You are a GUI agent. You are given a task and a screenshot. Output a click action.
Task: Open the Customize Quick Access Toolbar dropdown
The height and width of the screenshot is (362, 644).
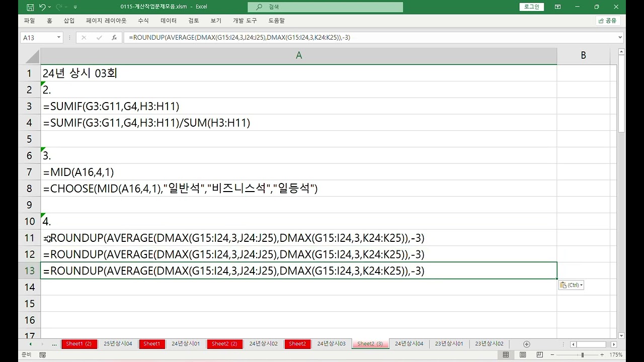[75, 7]
